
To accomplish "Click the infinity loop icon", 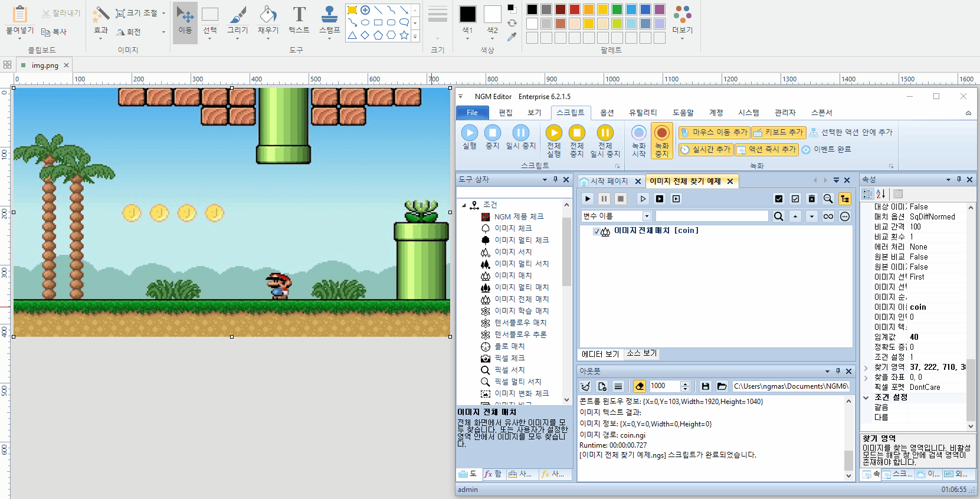I will tap(828, 216).
